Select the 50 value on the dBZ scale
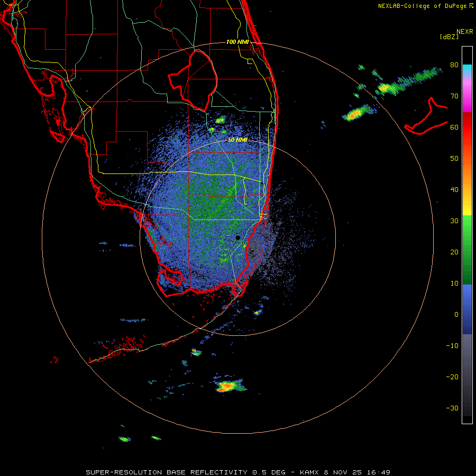476x476 pixels. click(454, 159)
